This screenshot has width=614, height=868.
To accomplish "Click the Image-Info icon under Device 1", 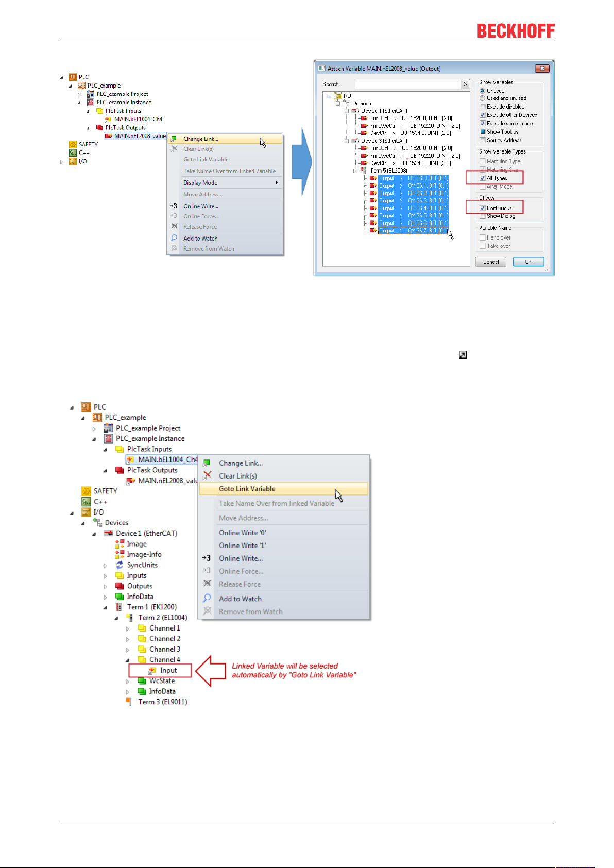I will click(x=120, y=554).
